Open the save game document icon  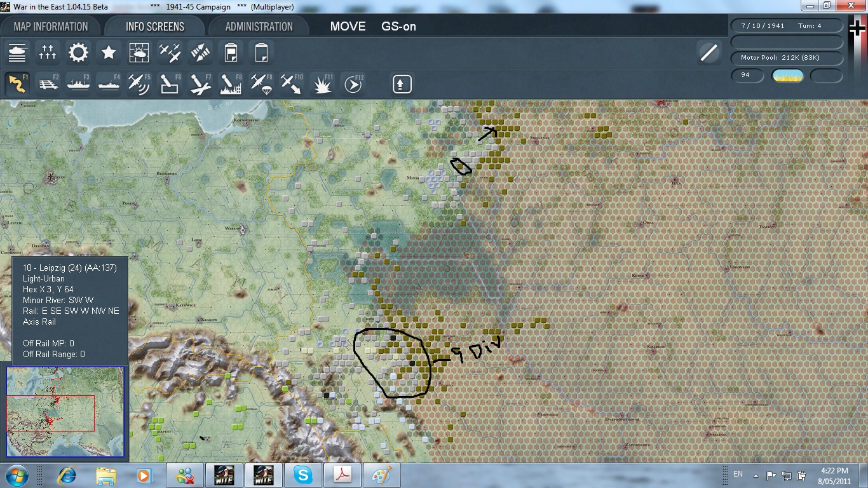[231, 52]
